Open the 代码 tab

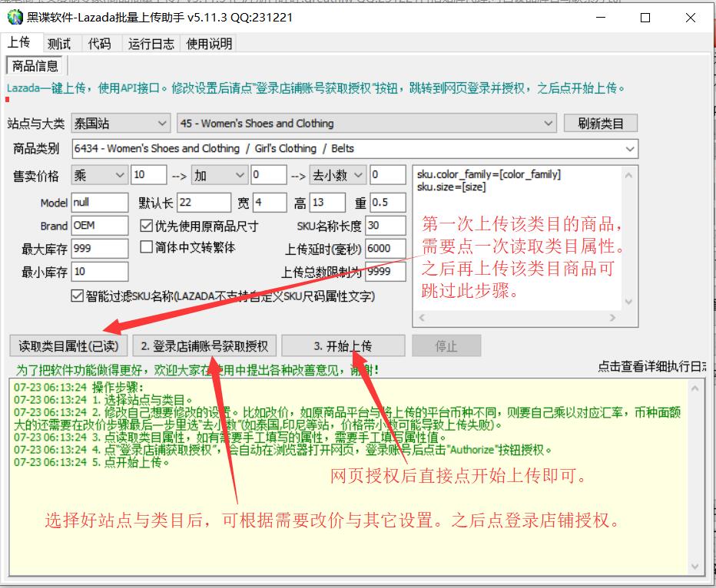(100, 44)
